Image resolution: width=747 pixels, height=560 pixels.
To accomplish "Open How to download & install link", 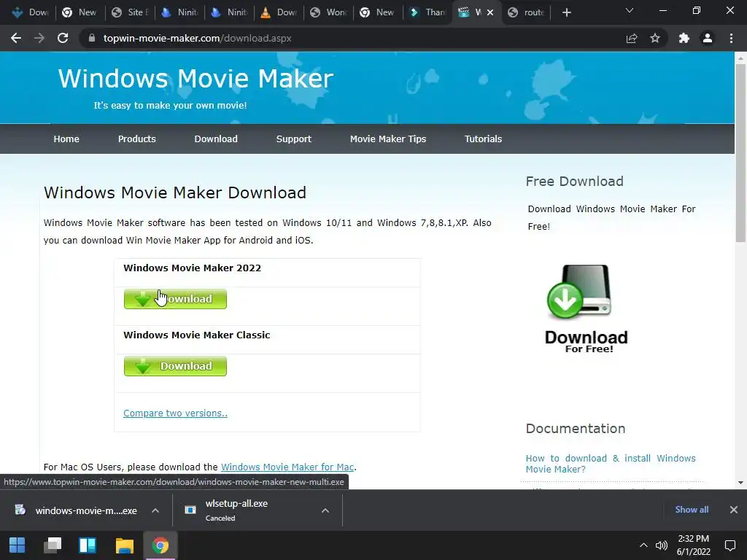I will click(x=611, y=464).
